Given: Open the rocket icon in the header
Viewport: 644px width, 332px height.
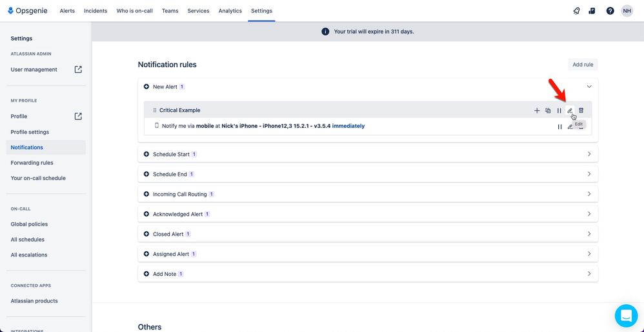Looking at the screenshot, I should (576, 11).
